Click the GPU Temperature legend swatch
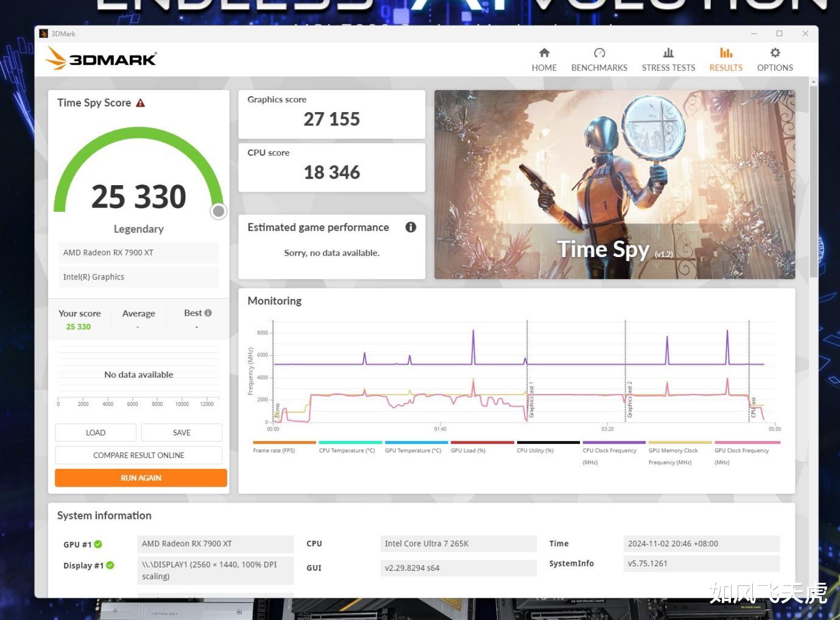The width and height of the screenshot is (840, 620). coord(417,443)
